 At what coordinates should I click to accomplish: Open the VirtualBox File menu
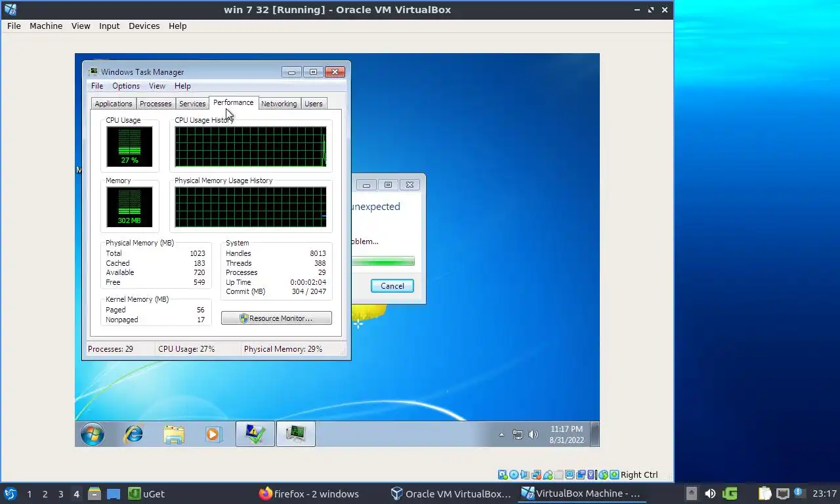14,26
